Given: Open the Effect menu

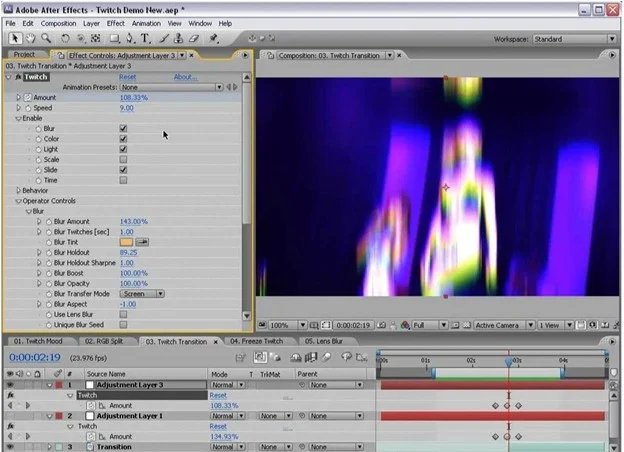Looking at the screenshot, I should click(115, 23).
